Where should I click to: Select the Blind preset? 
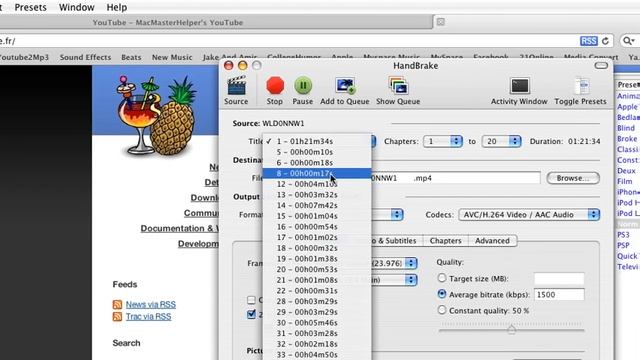pyautogui.click(x=626, y=128)
